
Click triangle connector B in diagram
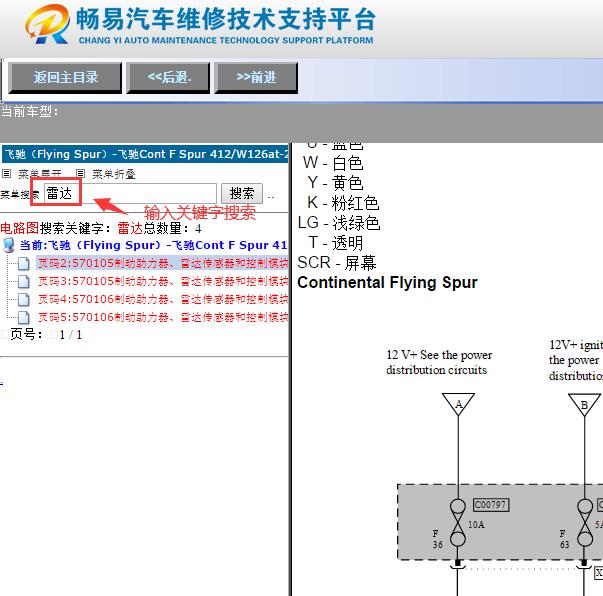click(585, 404)
